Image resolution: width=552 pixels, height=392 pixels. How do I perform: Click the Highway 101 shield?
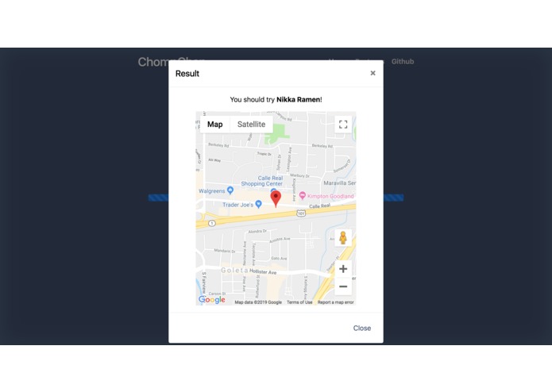click(301, 213)
